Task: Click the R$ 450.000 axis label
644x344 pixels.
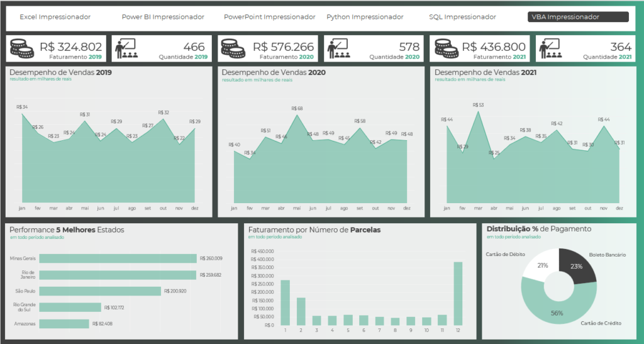Action: click(262, 251)
